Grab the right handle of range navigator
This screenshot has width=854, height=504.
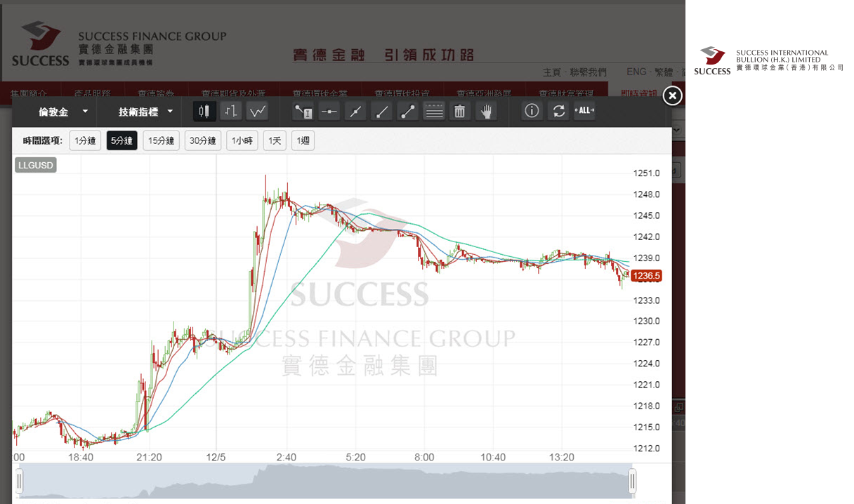click(632, 482)
